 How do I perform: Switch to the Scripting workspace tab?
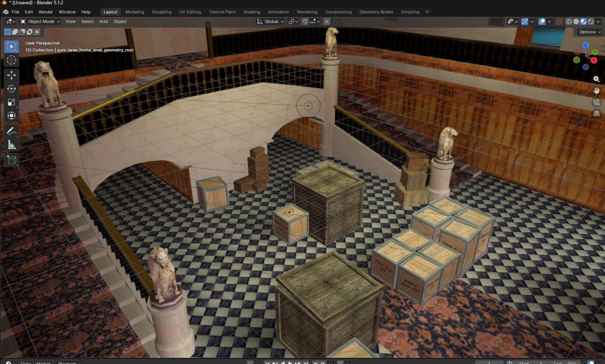410,12
